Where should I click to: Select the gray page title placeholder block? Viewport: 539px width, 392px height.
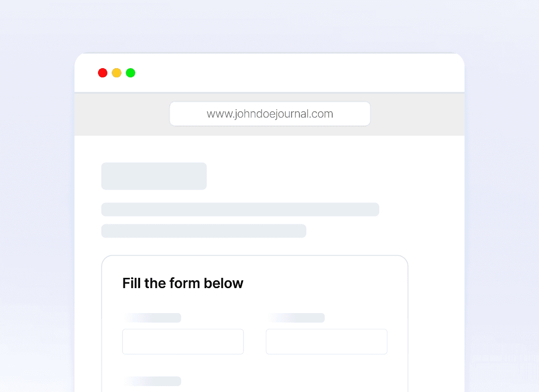point(154,176)
